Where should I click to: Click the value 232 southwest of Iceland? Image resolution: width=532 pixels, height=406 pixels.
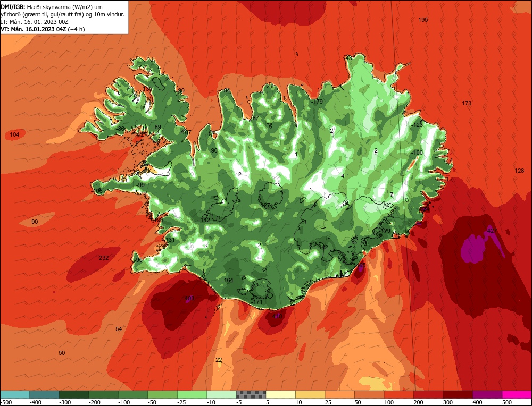104,258
